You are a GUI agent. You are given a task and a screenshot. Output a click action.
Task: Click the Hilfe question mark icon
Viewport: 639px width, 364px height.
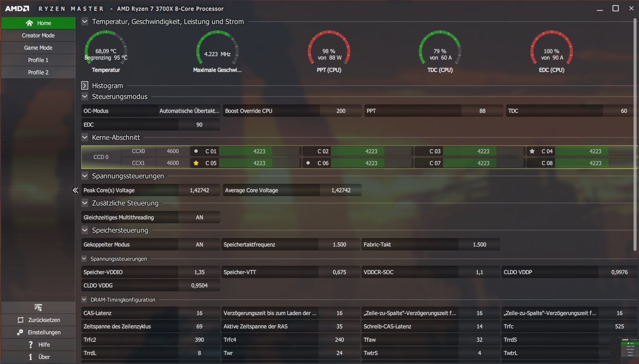pyautogui.click(x=31, y=345)
